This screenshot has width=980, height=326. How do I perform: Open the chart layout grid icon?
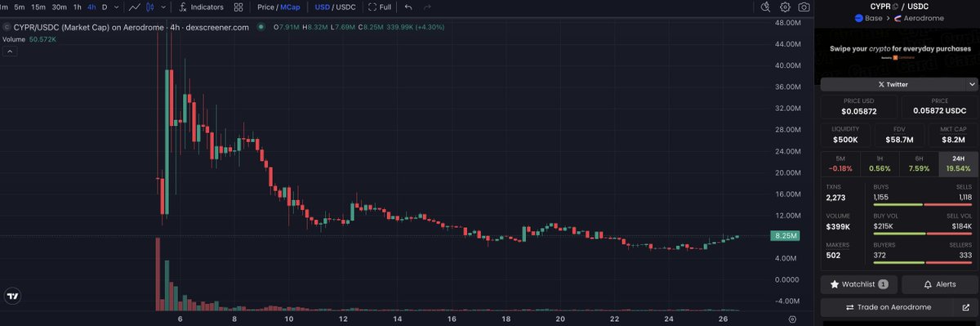[x=238, y=7]
